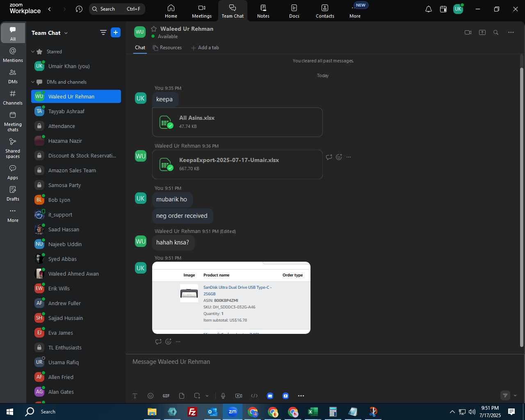Viewport: 525px width, 420px height.
Task: Open the DMs sidebar section
Action: (x=13, y=76)
